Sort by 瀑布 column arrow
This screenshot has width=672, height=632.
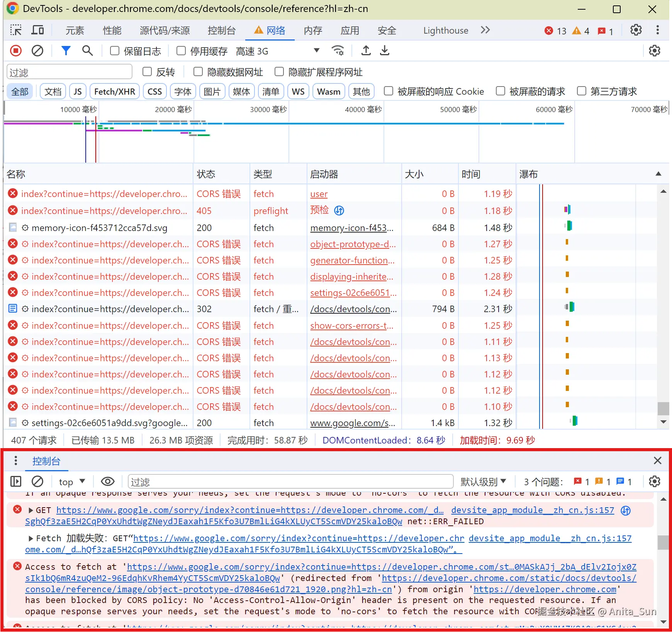coord(658,174)
